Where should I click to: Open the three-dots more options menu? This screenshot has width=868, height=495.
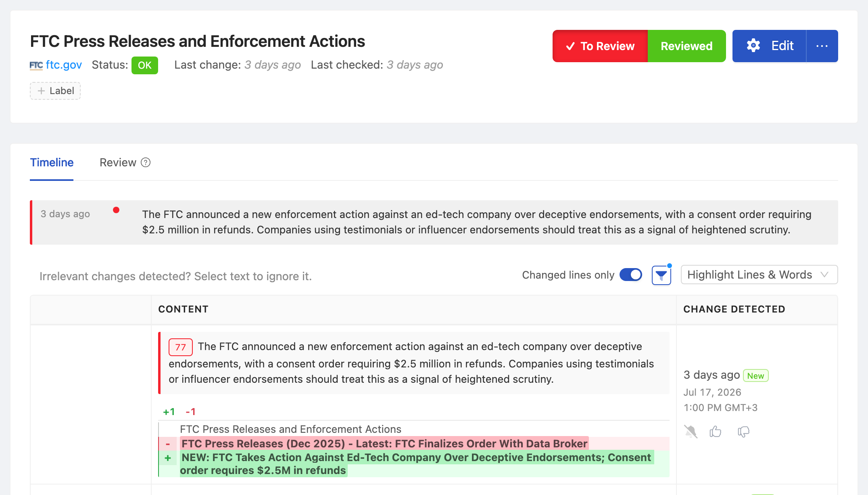click(822, 46)
